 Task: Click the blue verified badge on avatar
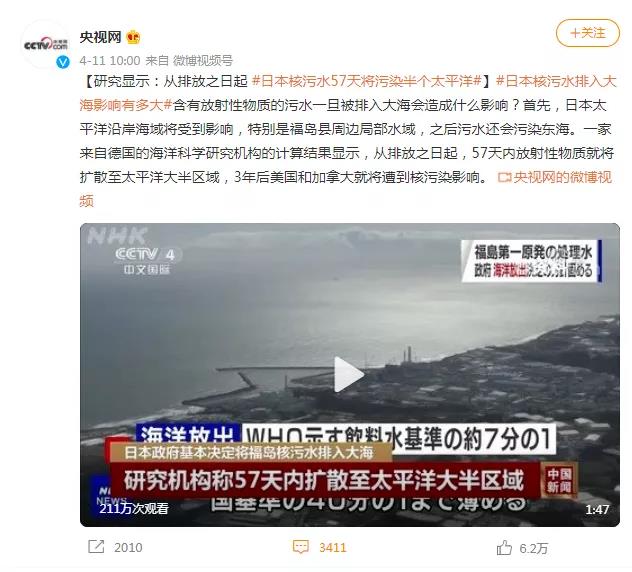click(62, 62)
